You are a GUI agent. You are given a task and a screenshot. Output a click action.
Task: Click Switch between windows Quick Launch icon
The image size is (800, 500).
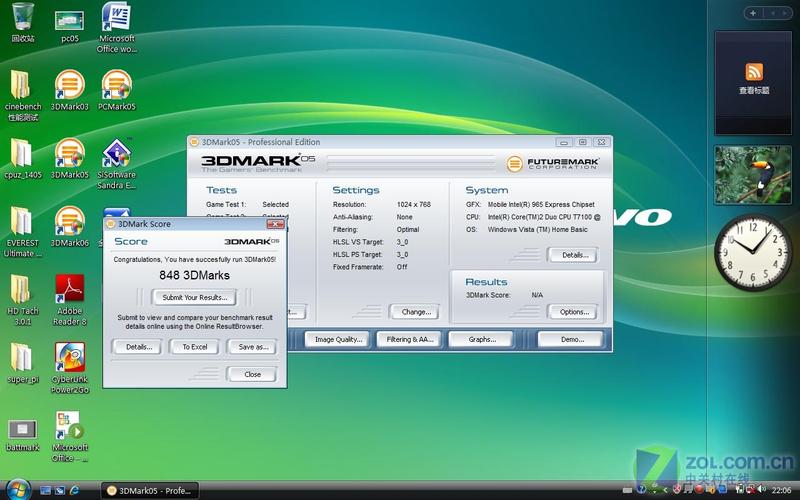(x=60, y=490)
